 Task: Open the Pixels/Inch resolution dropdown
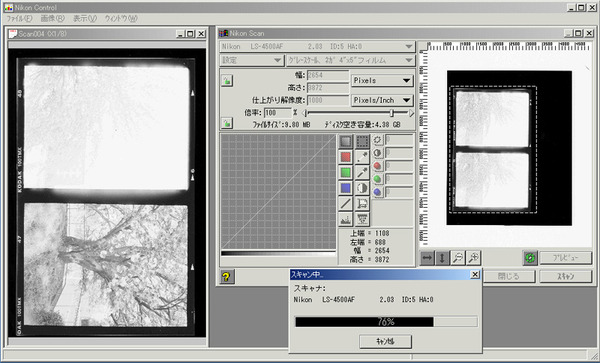(382, 100)
